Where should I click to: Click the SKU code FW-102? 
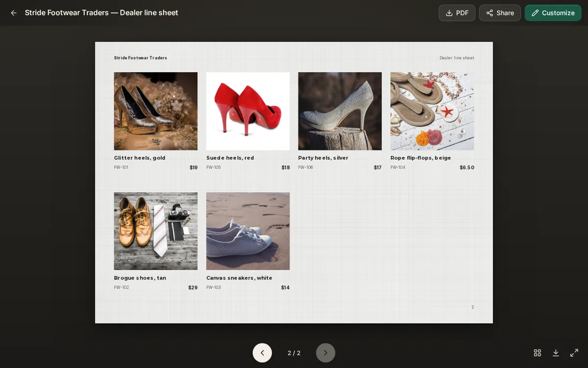pos(122,288)
